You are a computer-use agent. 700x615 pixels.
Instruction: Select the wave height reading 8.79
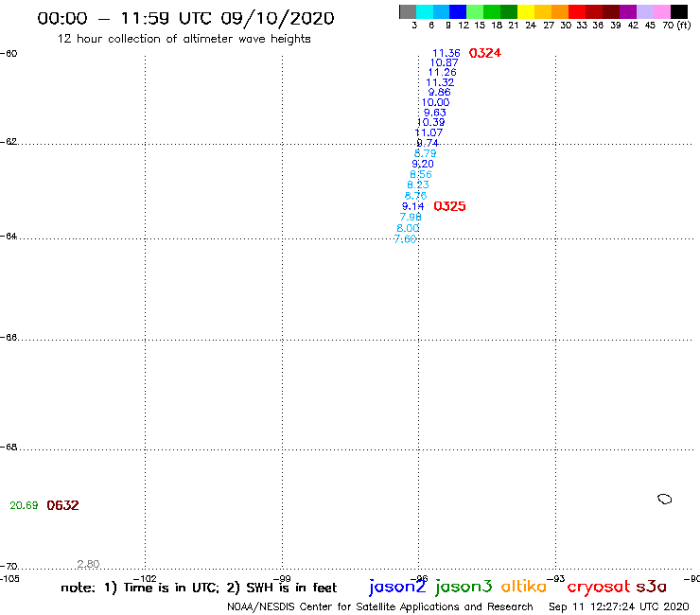coord(425,153)
